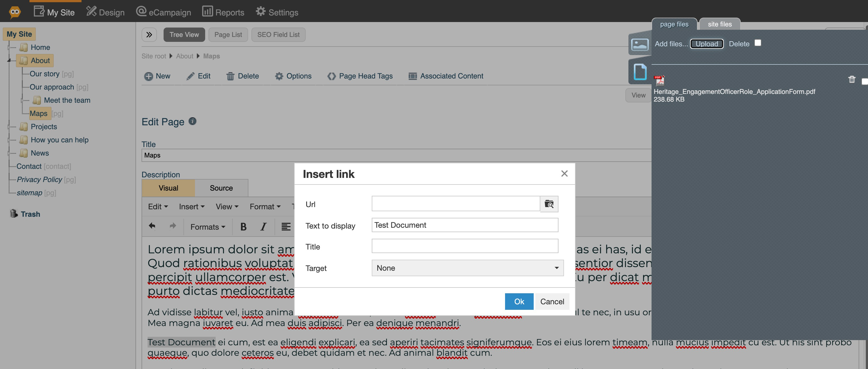Click the image files panel icon

[x=639, y=45]
